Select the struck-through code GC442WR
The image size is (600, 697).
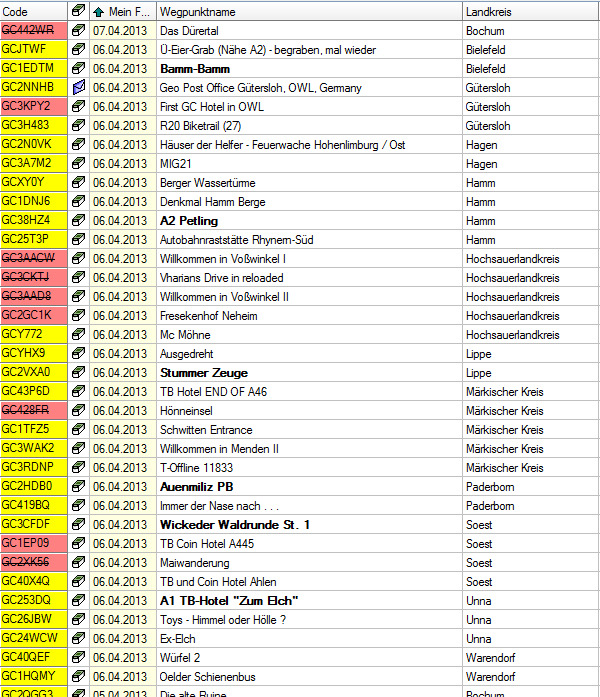(x=34, y=30)
